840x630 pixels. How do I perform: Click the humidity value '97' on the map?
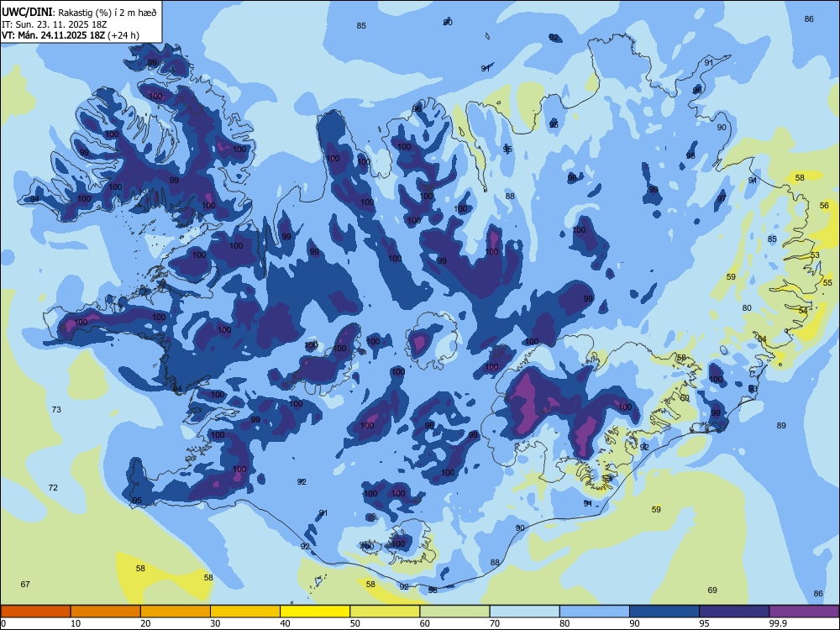pos(722,199)
